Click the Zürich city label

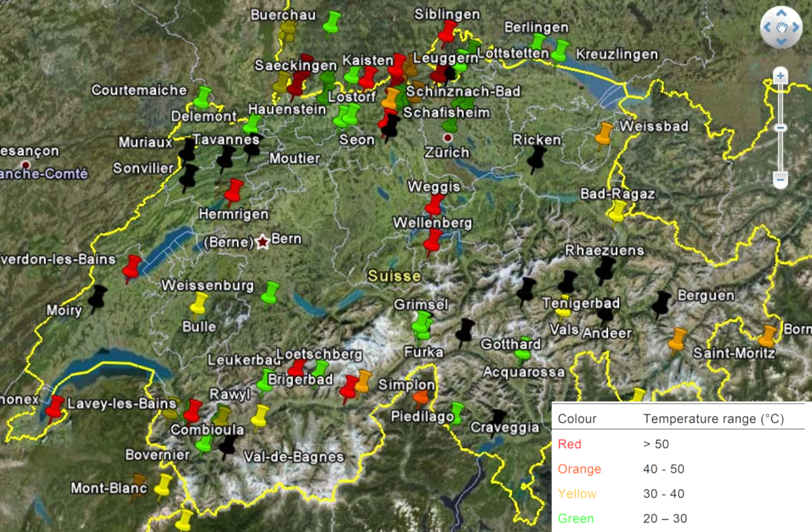coord(447,152)
